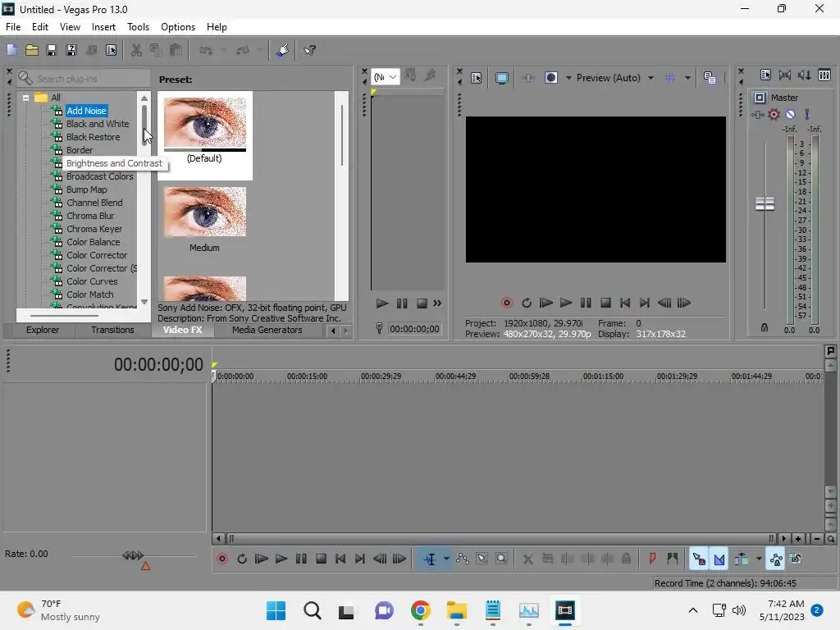Open the mixer Properties icon

(765, 75)
